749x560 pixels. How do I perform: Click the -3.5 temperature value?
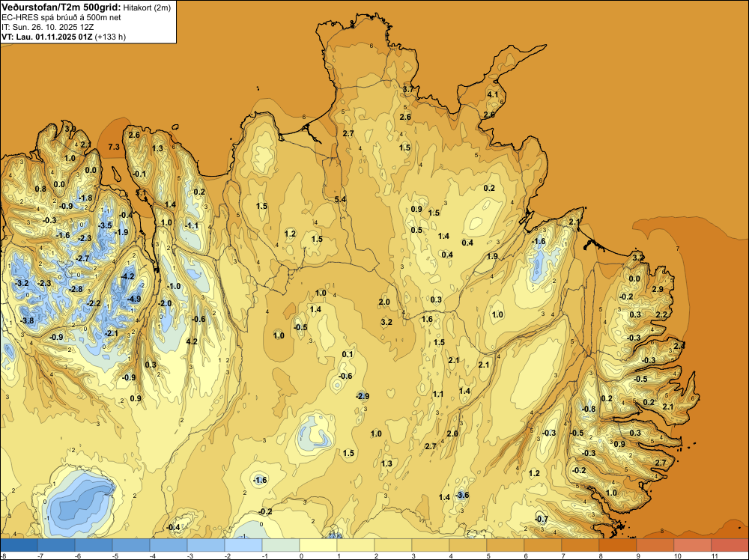pos(105,225)
